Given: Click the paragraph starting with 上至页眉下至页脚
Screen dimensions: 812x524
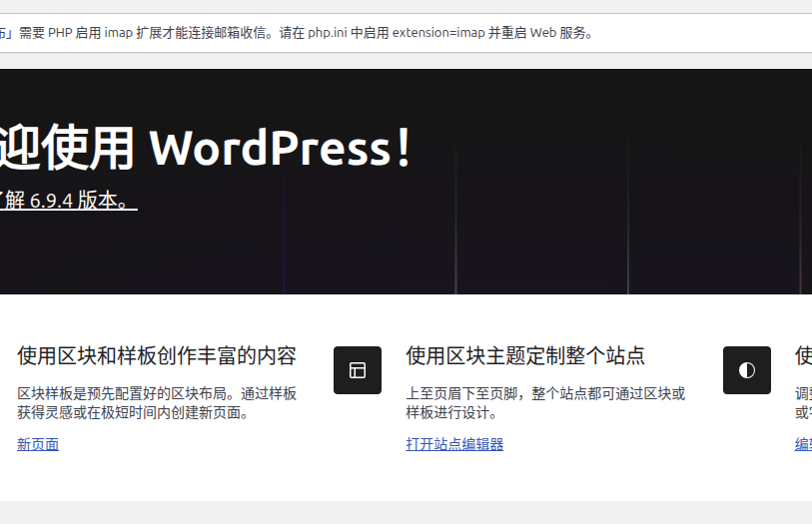Looking at the screenshot, I should pyautogui.click(x=545, y=403).
